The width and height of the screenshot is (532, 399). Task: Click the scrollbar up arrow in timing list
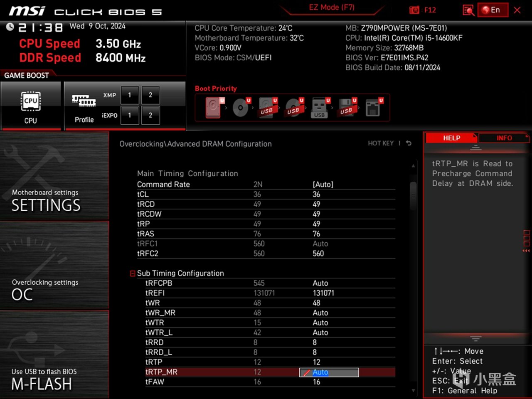tap(413, 165)
